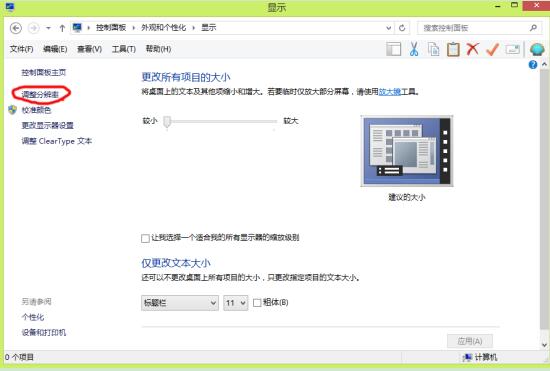The image size is (550, 371).
Task: Open 调整 ClearType 文本 link
Action: pos(57,141)
